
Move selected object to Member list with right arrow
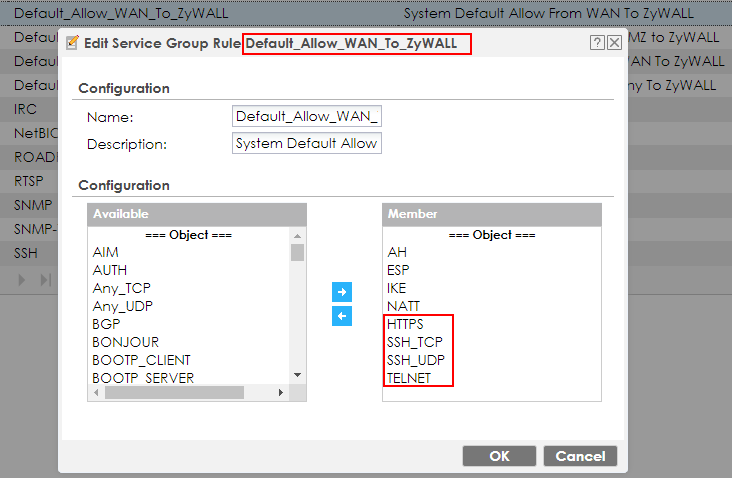point(342,292)
